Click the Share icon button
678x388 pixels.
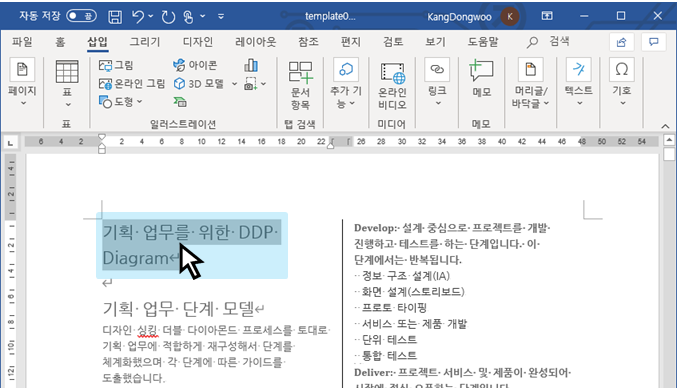[x=621, y=42]
